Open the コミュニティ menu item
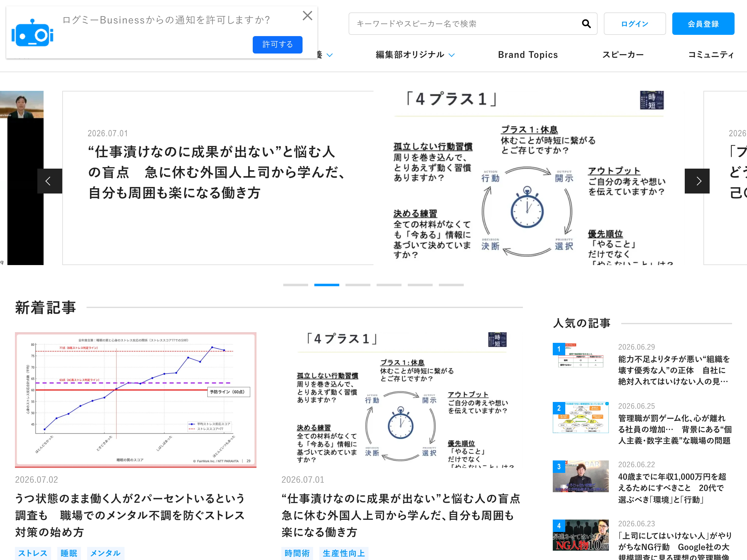This screenshot has height=560, width=747. (711, 55)
